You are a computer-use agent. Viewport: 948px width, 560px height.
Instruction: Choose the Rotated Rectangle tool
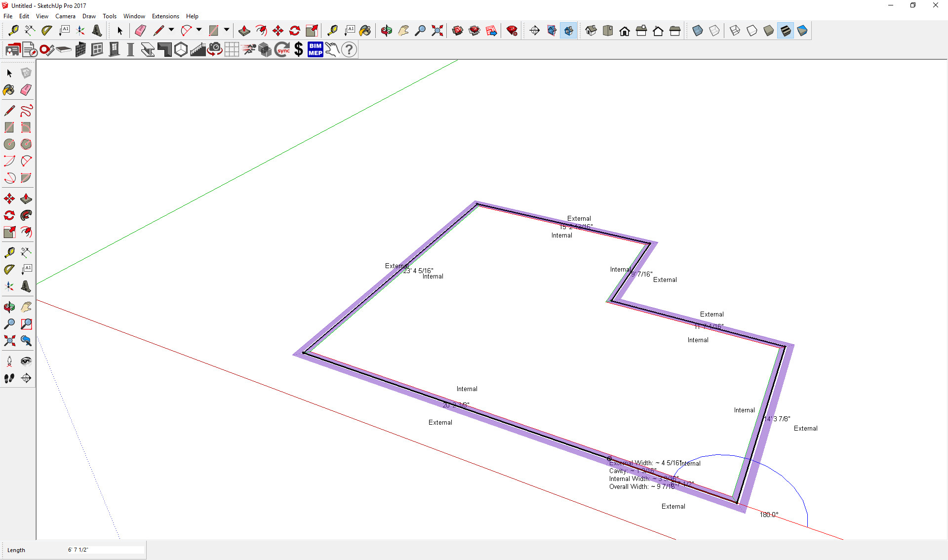pyautogui.click(x=26, y=127)
